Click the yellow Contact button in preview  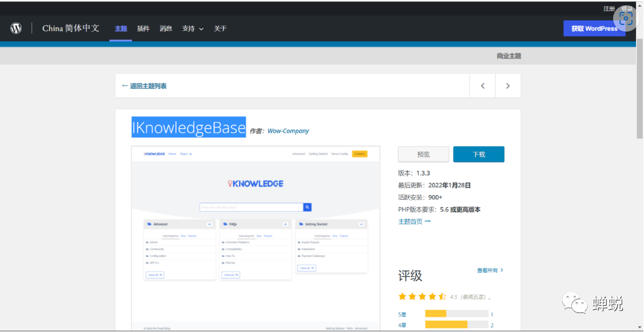pyautogui.click(x=359, y=154)
